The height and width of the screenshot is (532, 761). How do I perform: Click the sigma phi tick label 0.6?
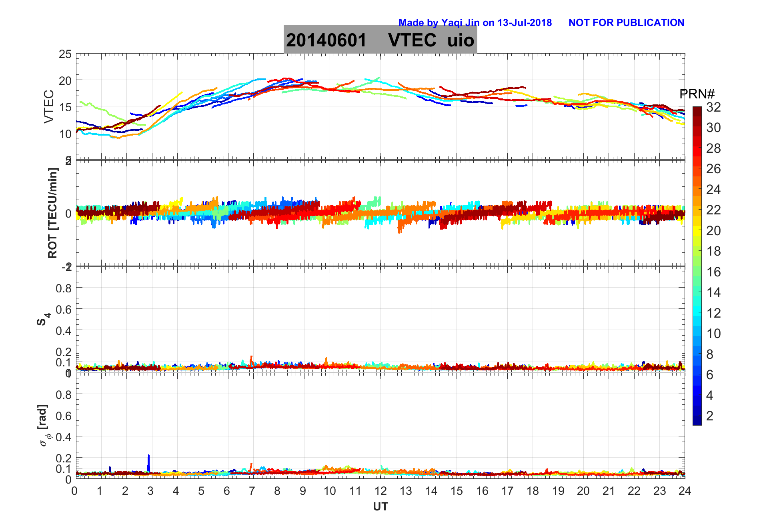click(x=64, y=416)
